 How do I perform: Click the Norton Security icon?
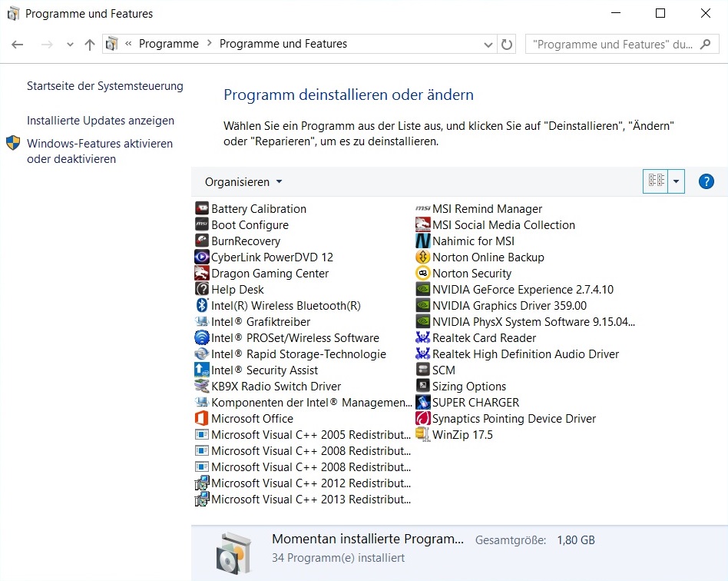[x=422, y=273]
